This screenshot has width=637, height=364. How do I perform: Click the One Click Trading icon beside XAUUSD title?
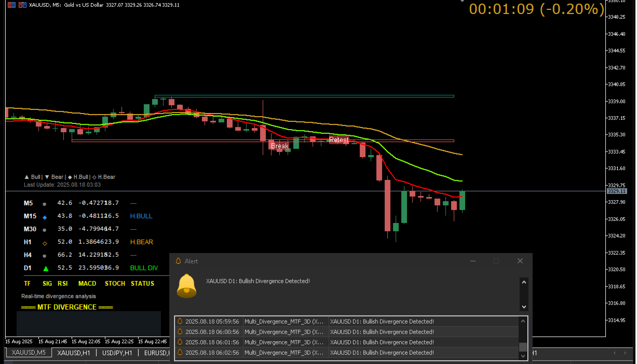pos(22,5)
